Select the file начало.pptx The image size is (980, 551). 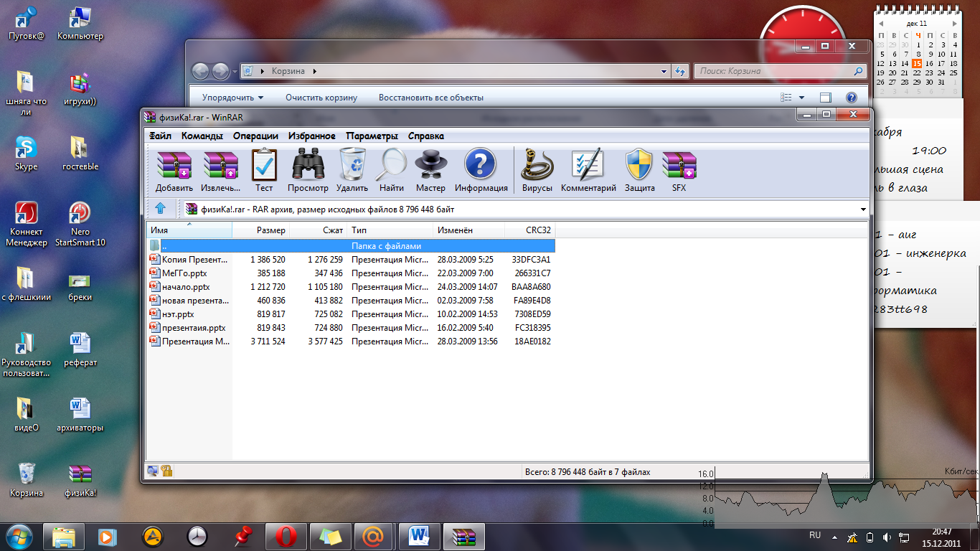[351, 287]
